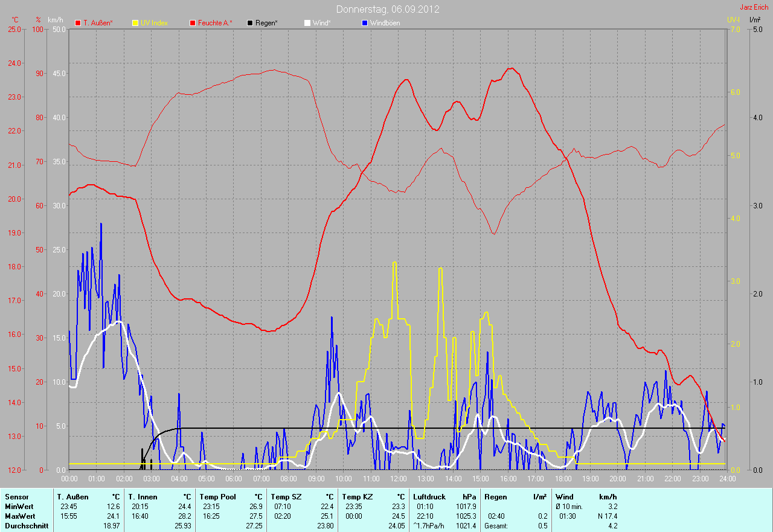
Task: Click the wind average value '4.2'
Action: tap(612, 526)
